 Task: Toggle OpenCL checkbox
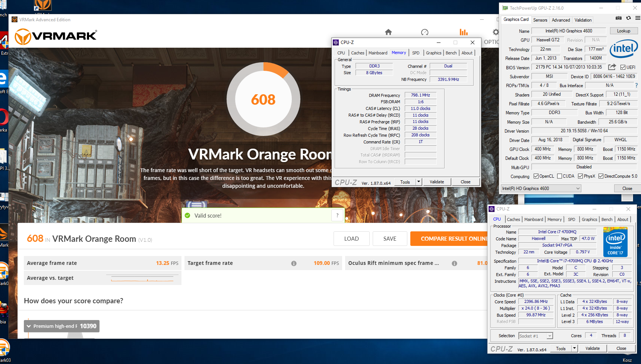pyautogui.click(x=536, y=176)
